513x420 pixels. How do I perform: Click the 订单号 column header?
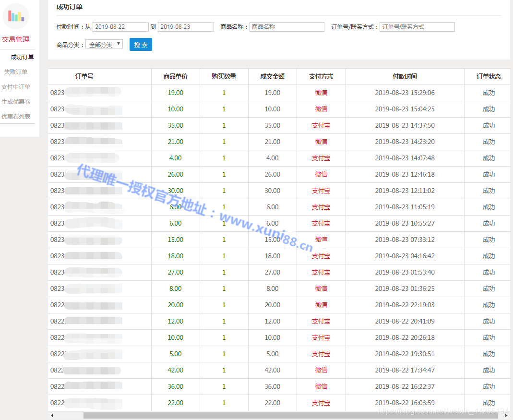(84, 76)
